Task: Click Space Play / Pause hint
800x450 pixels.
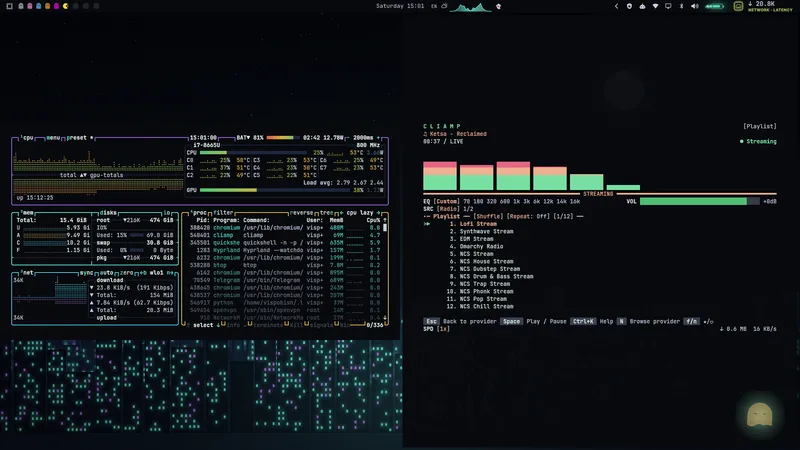Action: click(533, 321)
